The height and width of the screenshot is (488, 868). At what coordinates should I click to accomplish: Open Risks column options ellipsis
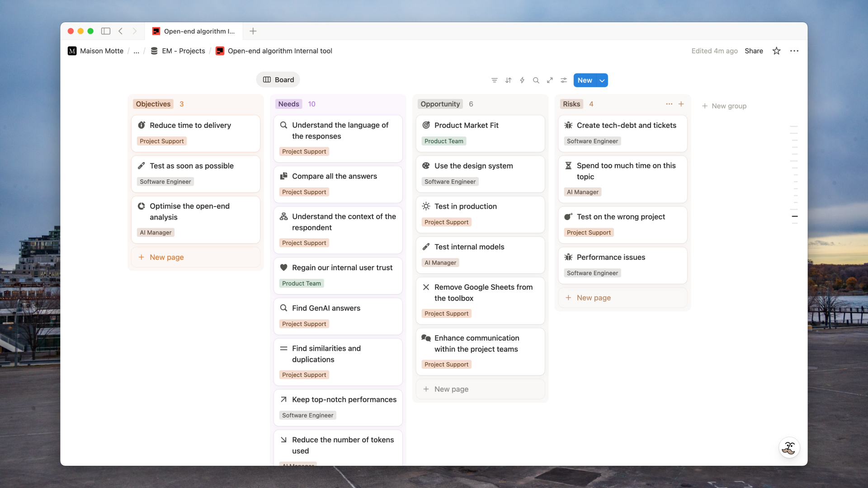[x=669, y=104]
